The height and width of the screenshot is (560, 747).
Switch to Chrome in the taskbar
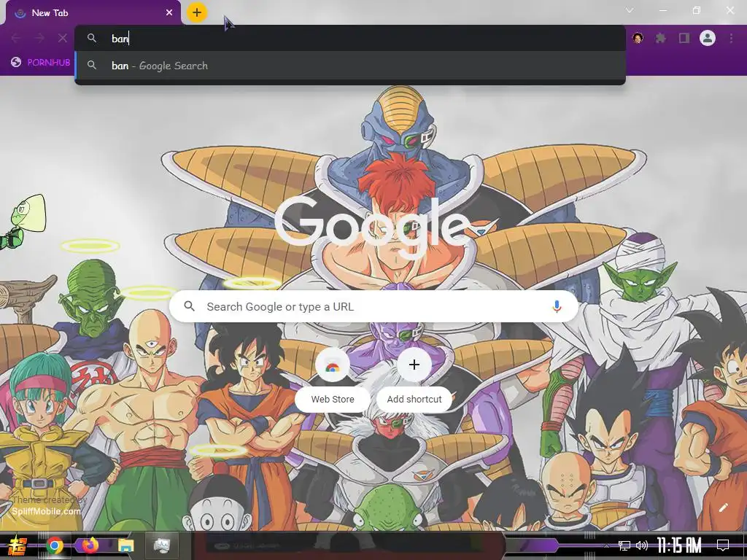click(x=55, y=545)
